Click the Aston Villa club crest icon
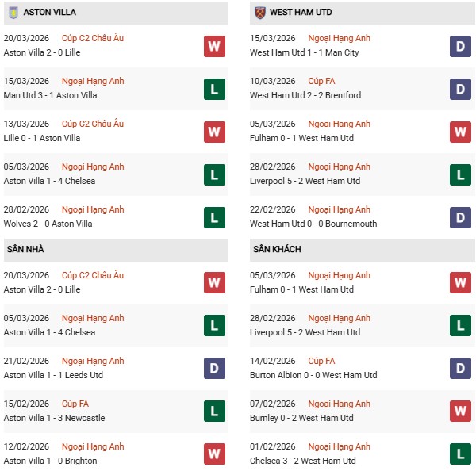 coord(12,13)
